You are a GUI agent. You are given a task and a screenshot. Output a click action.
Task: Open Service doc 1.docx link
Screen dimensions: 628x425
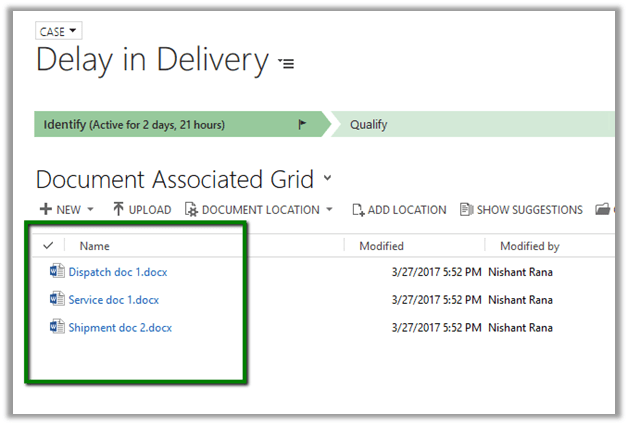pos(113,299)
